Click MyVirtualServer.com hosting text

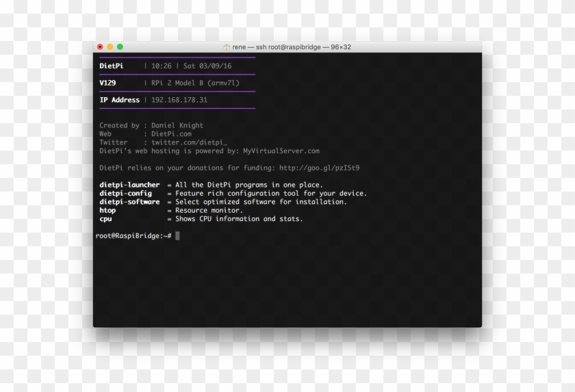click(281, 151)
